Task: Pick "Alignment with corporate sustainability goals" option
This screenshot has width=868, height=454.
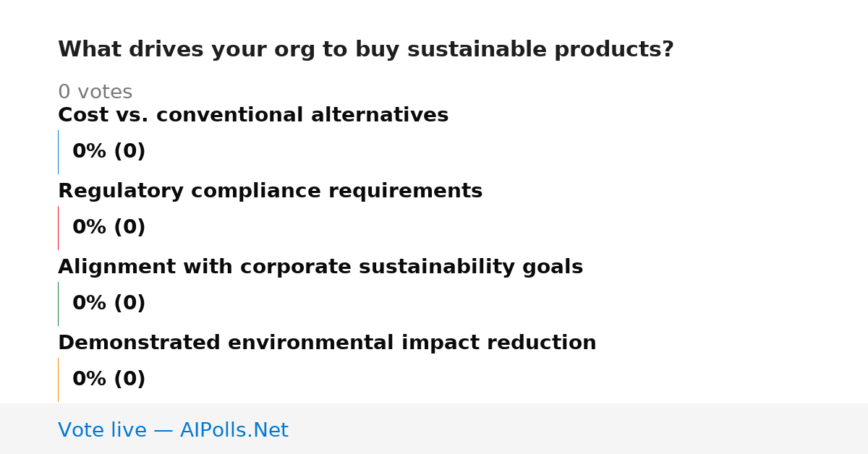Action: [x=320, y=267]
